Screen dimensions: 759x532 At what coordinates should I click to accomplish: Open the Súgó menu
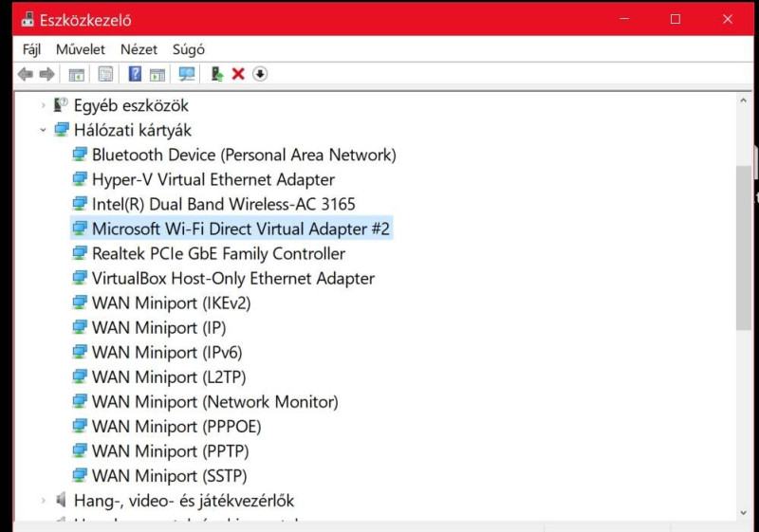click(x=189, y=49)
